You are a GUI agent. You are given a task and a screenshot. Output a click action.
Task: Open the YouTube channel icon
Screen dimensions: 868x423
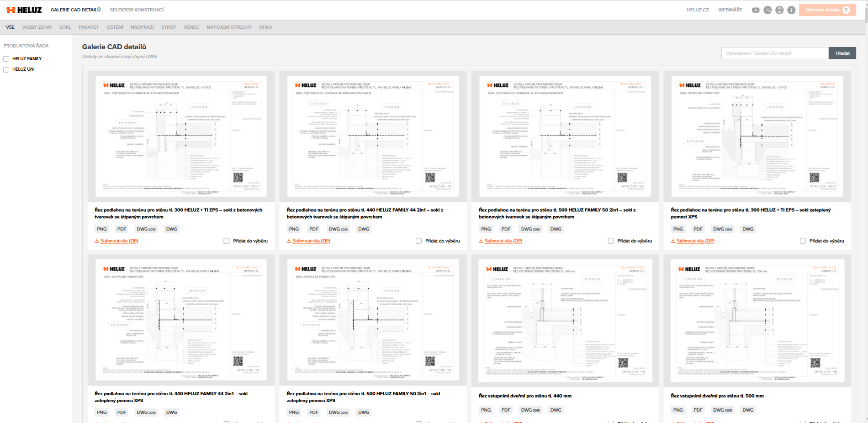click(x=756, y=10)
